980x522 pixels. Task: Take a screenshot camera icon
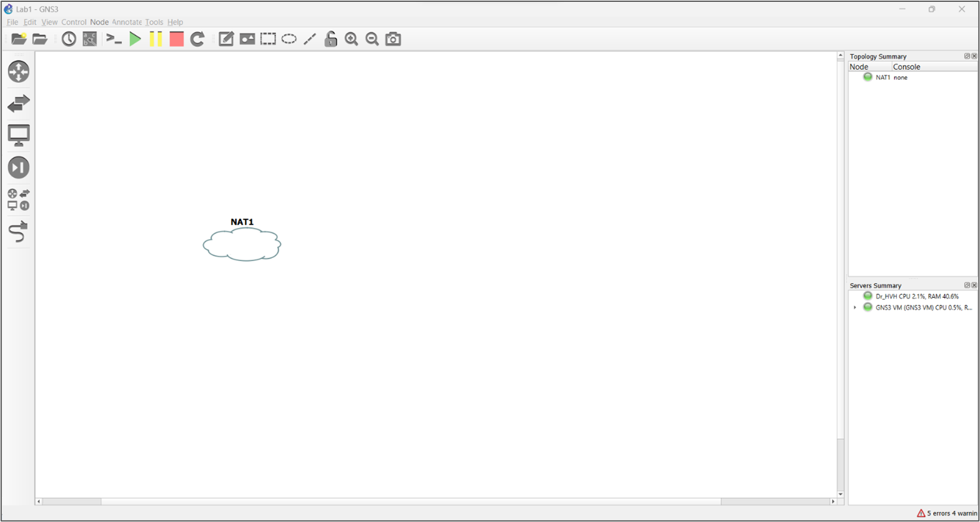click(393, 39)
